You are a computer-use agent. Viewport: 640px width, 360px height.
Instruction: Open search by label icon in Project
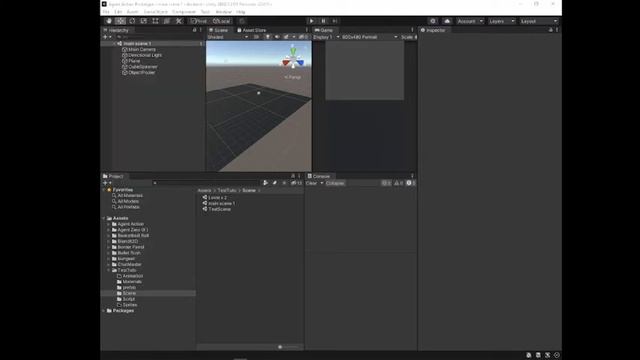pos(275,183)
